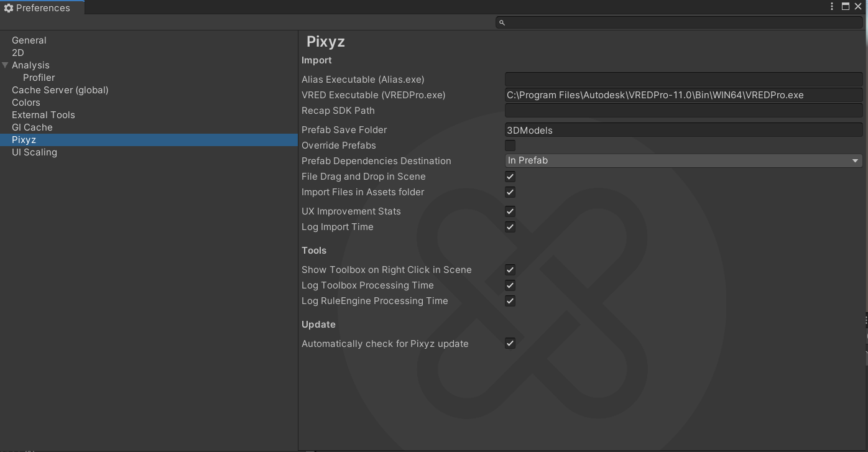Toggle Import Files in Assets folder
868x452 pixels.
point(510,192)
